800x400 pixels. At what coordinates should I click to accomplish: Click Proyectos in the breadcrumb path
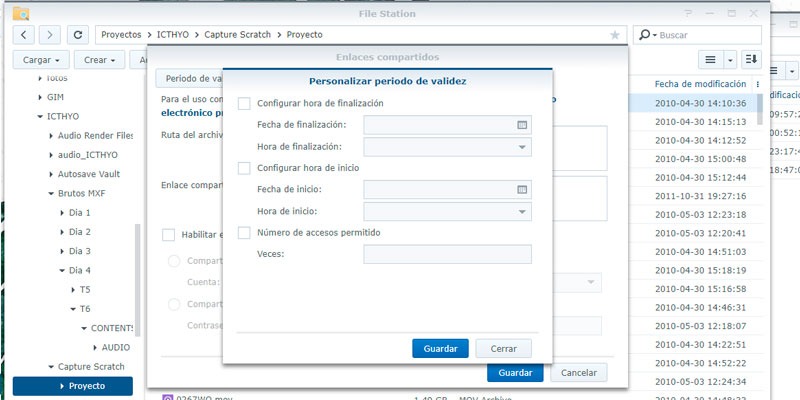pyautogui.click(x=121, y=35)
